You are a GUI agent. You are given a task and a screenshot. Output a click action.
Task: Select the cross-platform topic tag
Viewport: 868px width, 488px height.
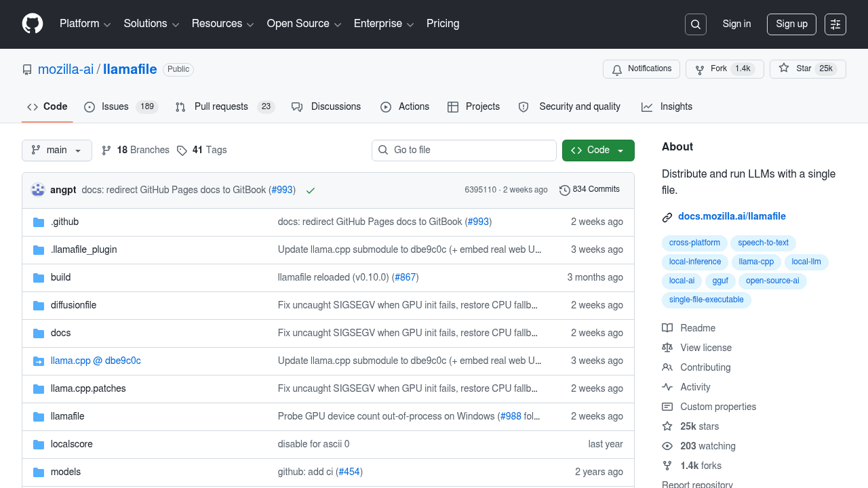tap(694, 243)
